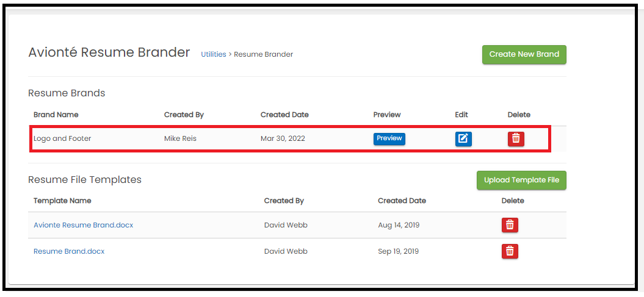The width and height of the screenshot is (644, 297).
Task: Click Created Date header in Resume Brands table
Action: coord(284,115)
